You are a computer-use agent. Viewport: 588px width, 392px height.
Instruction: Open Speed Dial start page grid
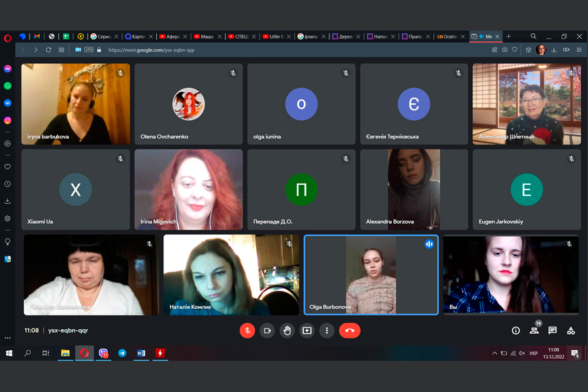[x=61, y=50]
